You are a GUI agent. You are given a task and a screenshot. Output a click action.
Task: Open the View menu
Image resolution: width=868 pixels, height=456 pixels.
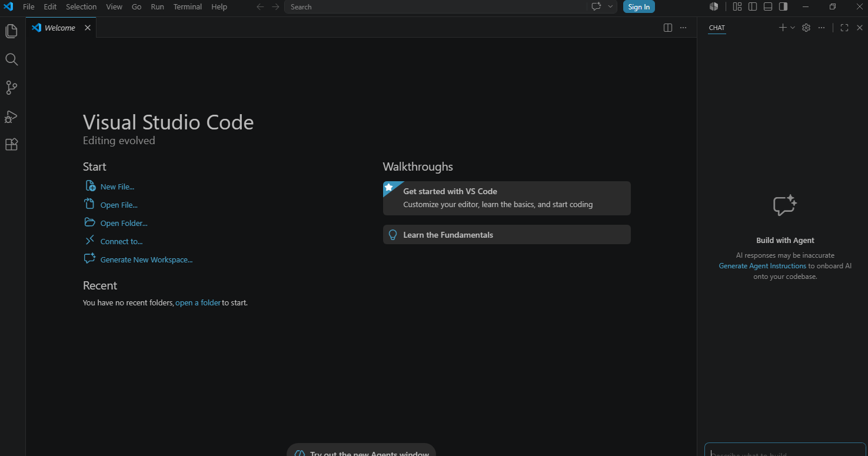114,7
